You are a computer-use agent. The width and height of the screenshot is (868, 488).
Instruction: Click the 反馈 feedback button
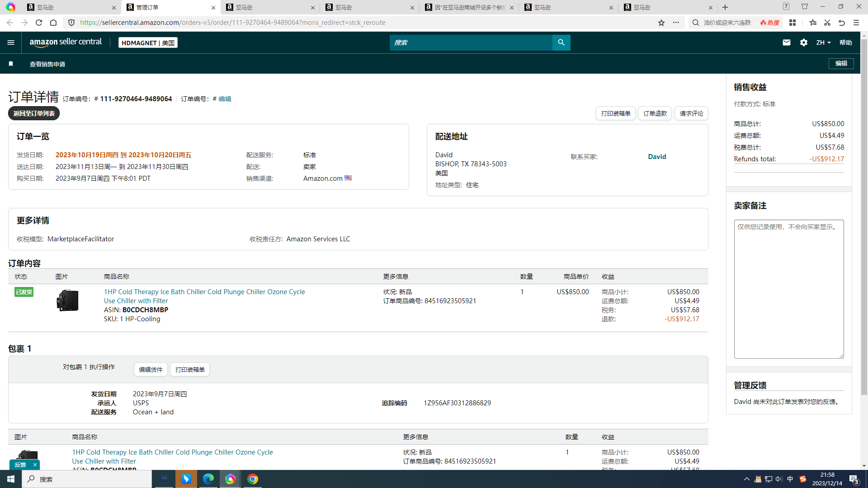click(x=20, y=465)
